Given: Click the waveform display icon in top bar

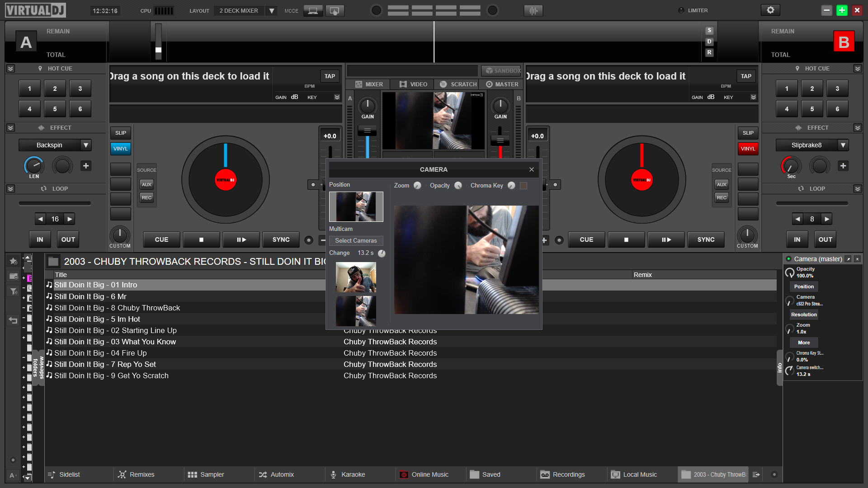Looking at the screenshot, I should coord(533,10).
